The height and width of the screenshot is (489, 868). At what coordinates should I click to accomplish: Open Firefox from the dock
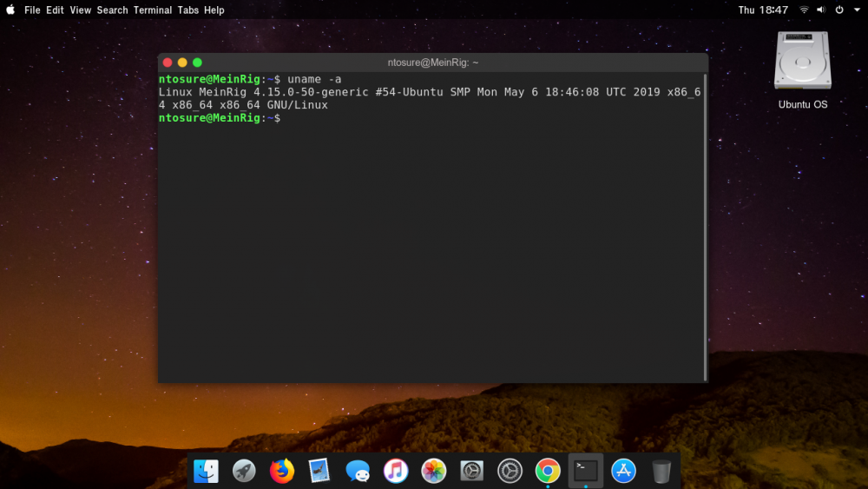282,472
